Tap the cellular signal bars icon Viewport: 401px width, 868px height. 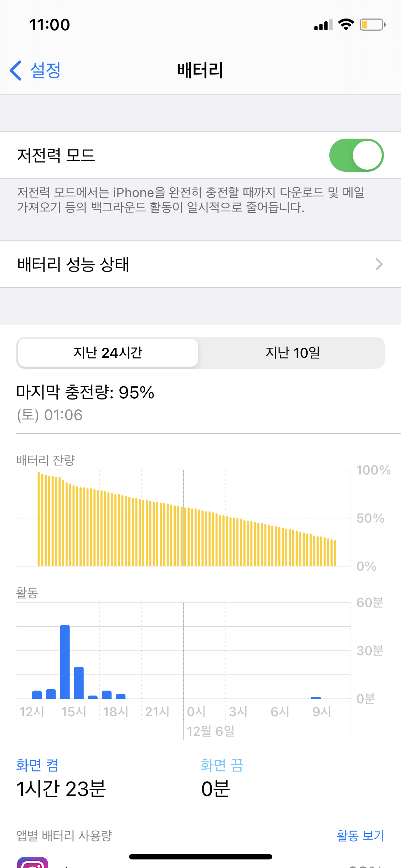pyautogui.click(x=323, y=25)
